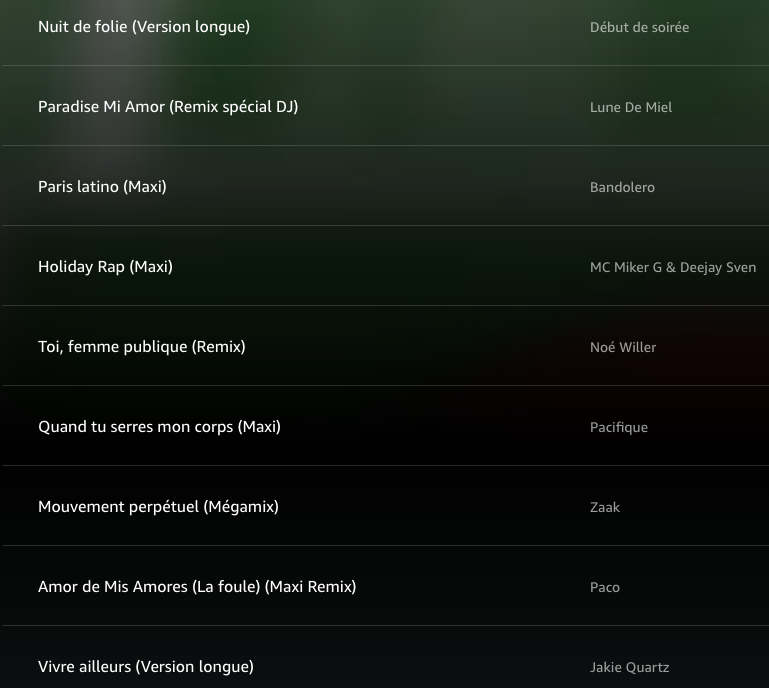Open artist Paco

(x=604, y=587)
